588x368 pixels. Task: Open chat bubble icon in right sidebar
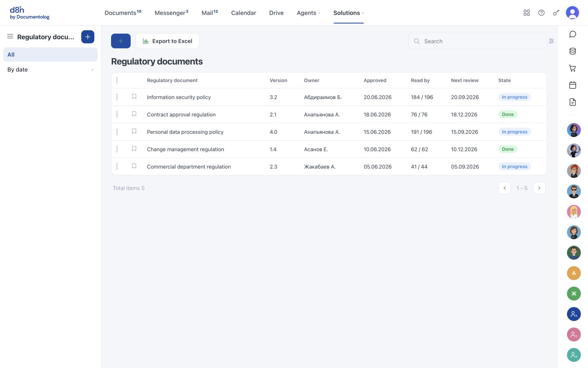tap(573, 34)
